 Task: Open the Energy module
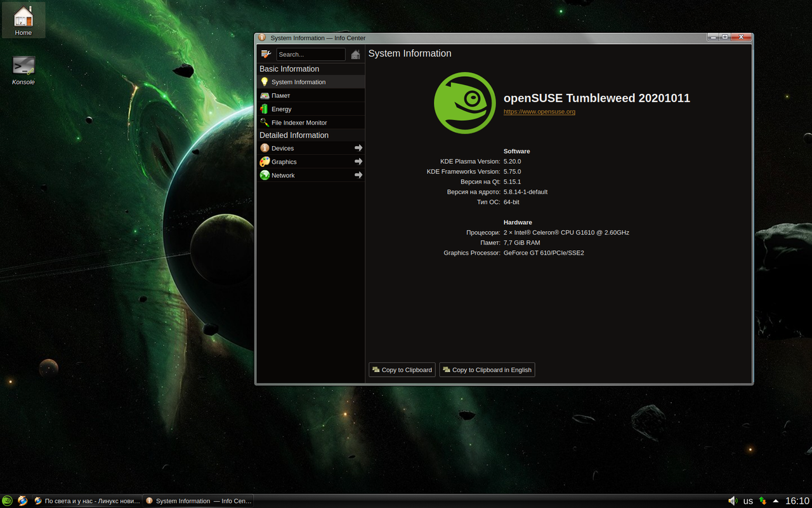coord(311,109)
